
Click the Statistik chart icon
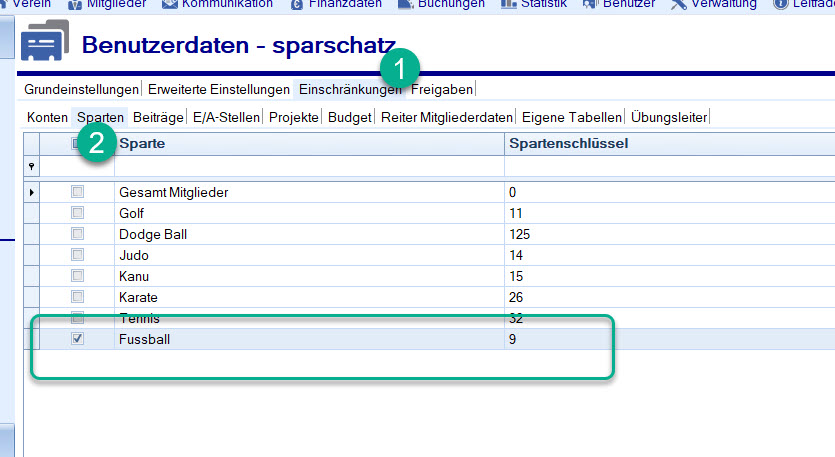(509, 4)
